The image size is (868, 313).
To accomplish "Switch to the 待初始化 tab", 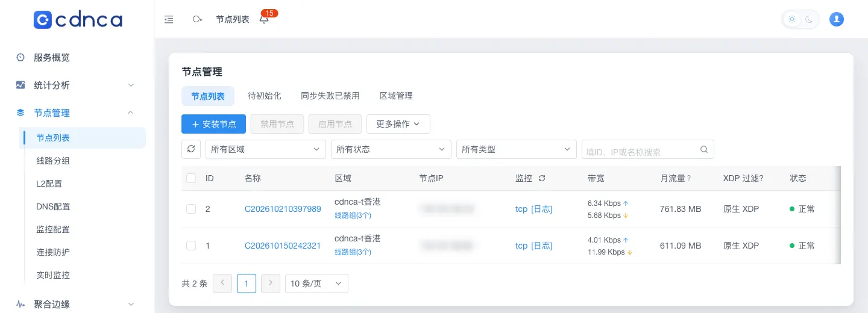I will click(x=265, y=96).
